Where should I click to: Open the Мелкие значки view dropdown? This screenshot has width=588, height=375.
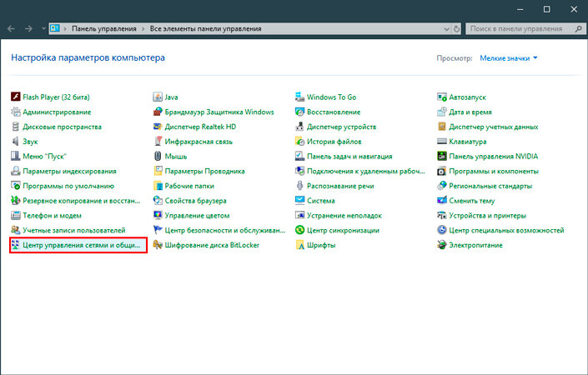509,58
